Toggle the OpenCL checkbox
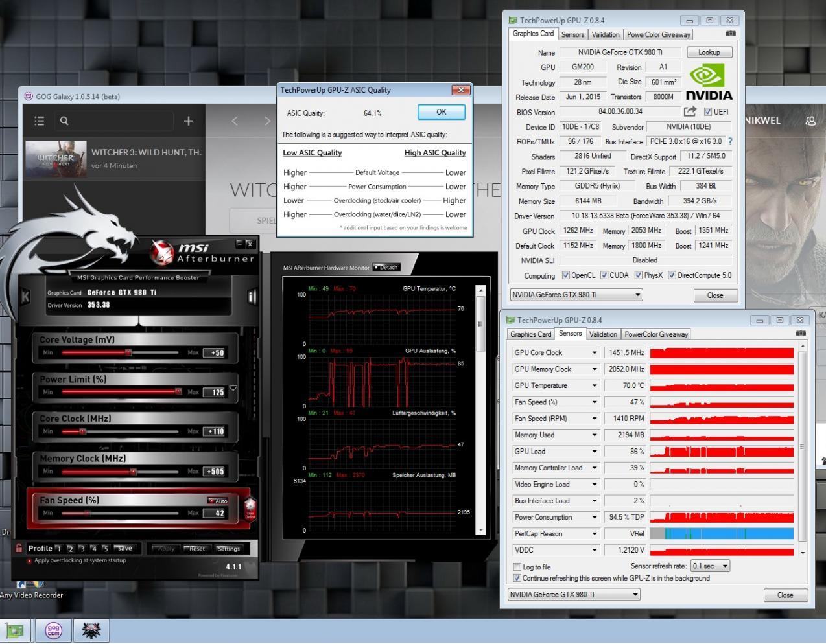Image resolution: width=826 pixels, height=644 pixels. pos(566,275)
